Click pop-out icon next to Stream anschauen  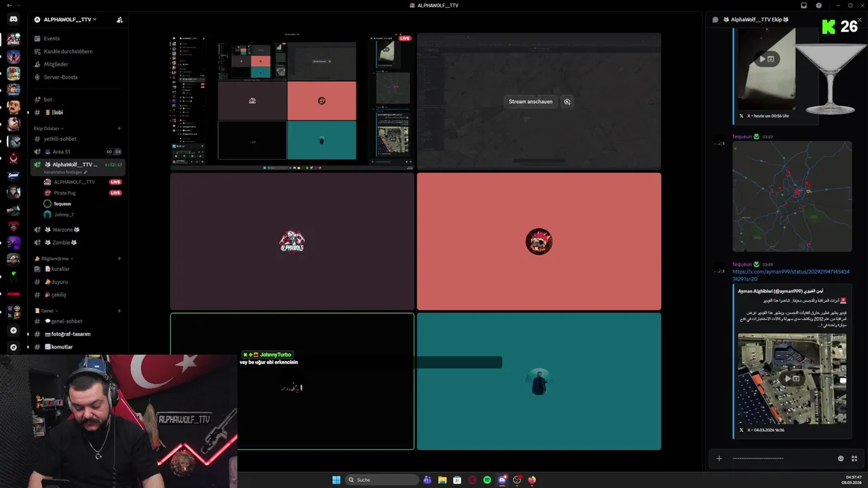click(567, 102)
